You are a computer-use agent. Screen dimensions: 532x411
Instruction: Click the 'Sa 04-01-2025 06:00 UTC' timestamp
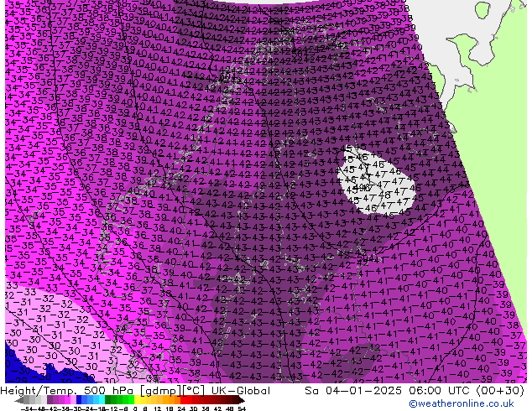388,391
